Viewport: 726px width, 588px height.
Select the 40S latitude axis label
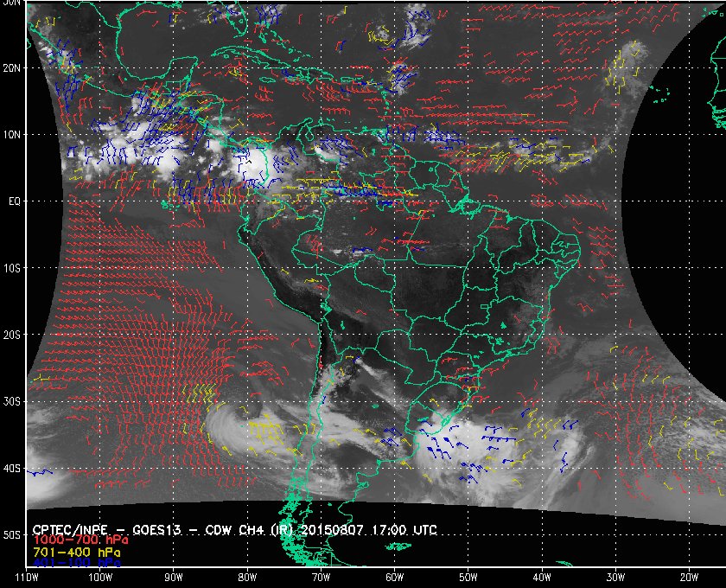pyautogui.click(x=12, y=469)
